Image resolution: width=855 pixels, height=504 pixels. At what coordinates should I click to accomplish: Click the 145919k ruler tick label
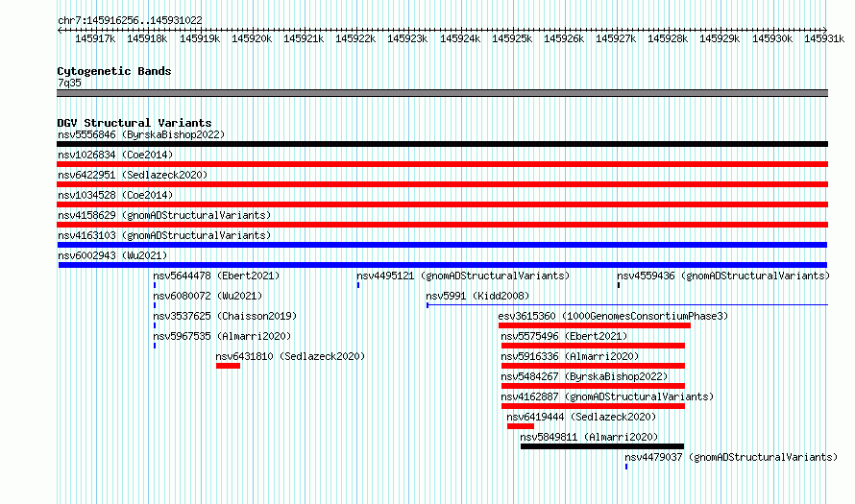[x=200, y=38]
